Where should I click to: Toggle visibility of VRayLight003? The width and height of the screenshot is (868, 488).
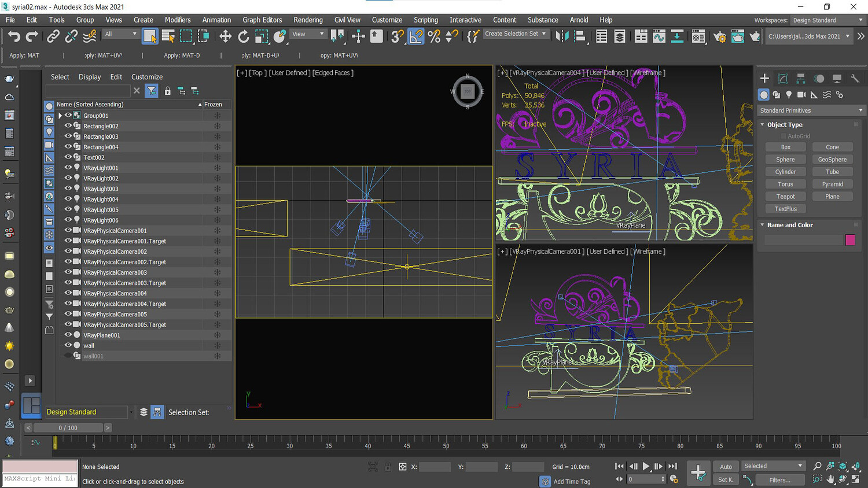[x=68, y=188]
